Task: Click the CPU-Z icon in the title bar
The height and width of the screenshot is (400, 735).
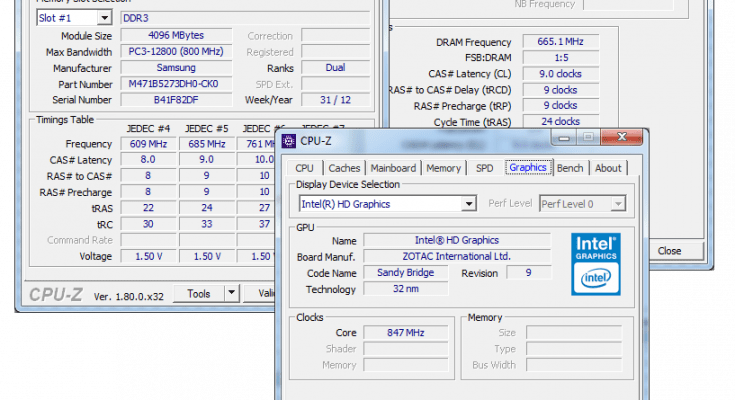Action: [290, 141]
